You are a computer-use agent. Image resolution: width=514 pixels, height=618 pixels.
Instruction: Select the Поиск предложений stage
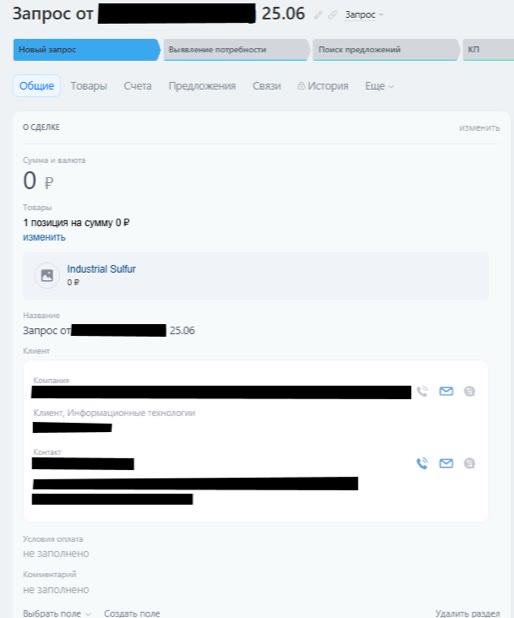click(386, 50)
